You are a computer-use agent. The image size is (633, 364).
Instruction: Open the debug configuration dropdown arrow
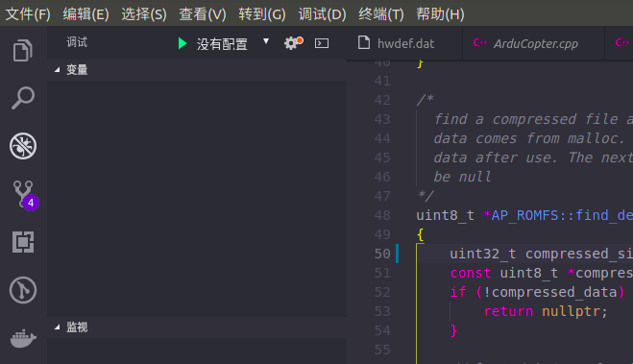pyautogui.click(x=266, y=41)
